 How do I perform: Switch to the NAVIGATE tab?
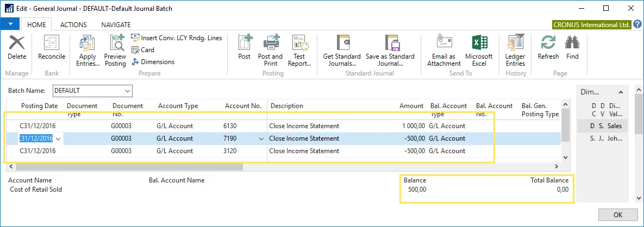[116, 24]
